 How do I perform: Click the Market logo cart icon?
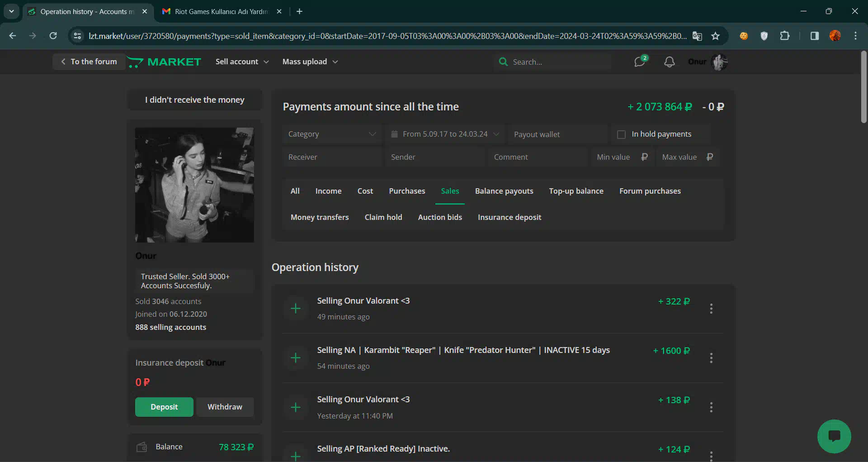tap(135, 62)
